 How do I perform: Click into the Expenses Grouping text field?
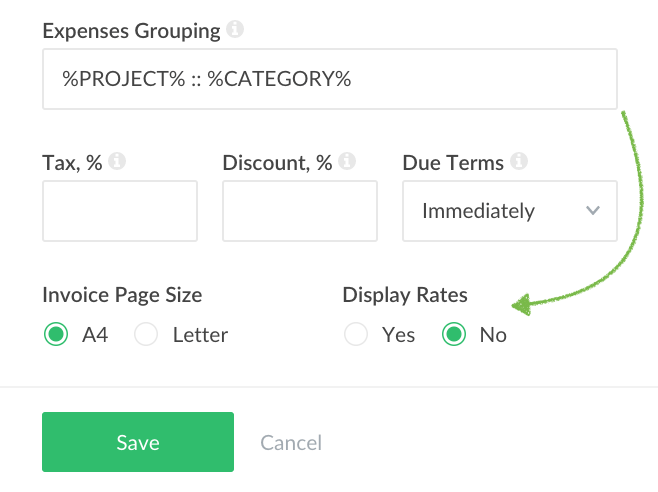coord(330,80)
